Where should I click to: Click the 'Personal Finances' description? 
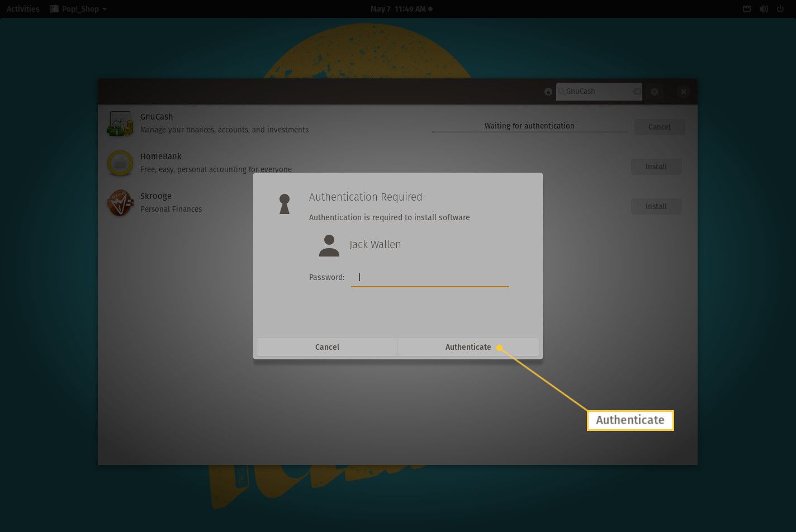coord(171,209)
